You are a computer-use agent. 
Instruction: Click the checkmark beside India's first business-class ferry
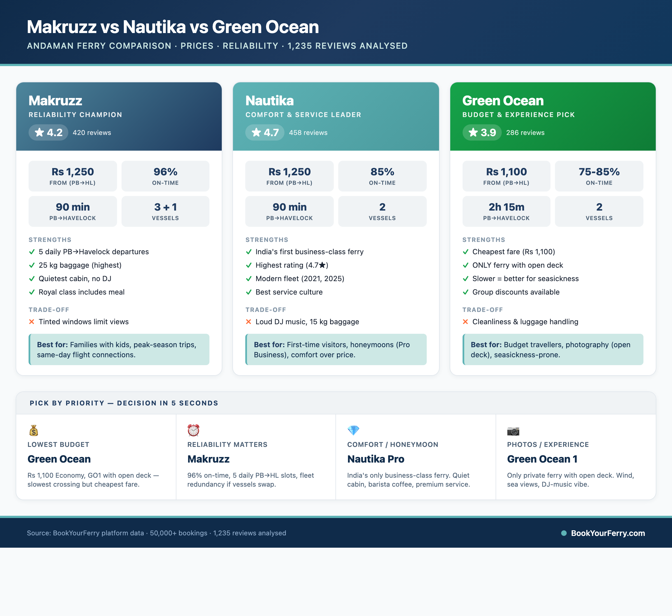[x=248, y=252]
